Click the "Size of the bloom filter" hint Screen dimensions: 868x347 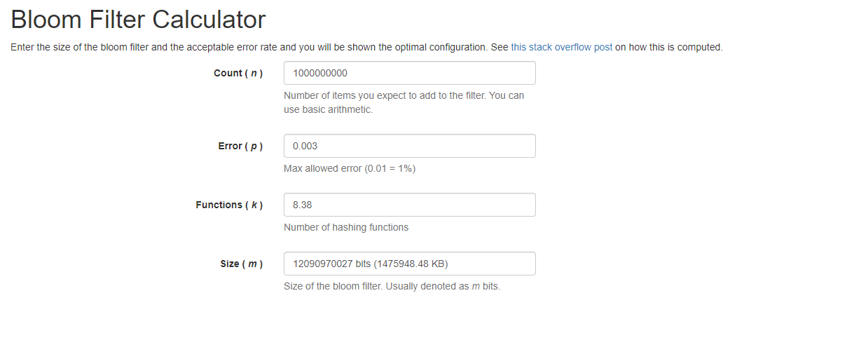click(333, 286)
